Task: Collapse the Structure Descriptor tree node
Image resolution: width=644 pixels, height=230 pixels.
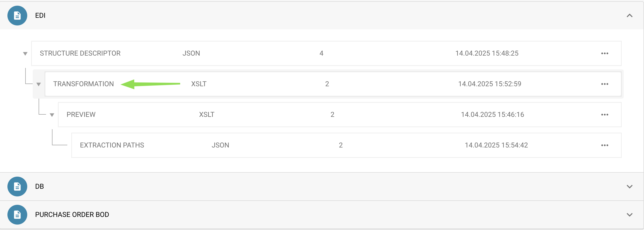Action: click(25, 54)
